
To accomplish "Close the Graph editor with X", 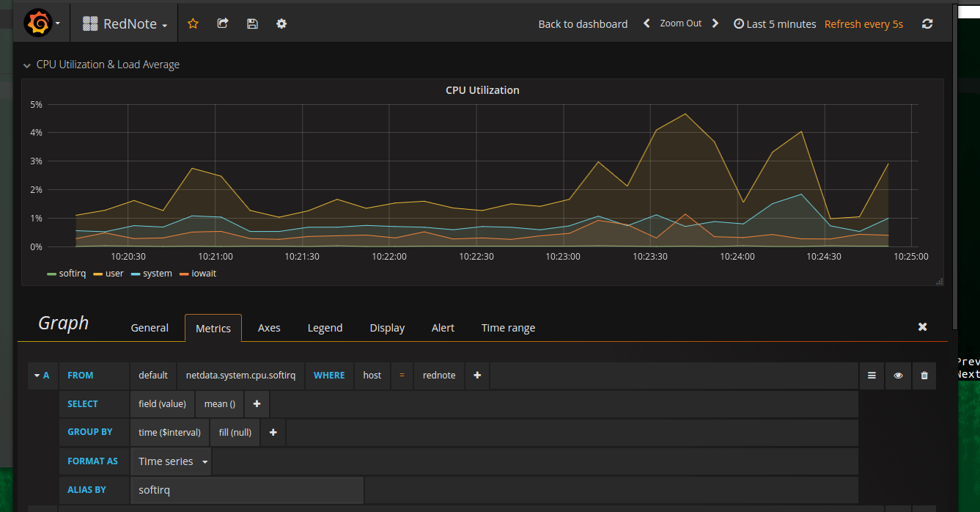I will [923, 327].
